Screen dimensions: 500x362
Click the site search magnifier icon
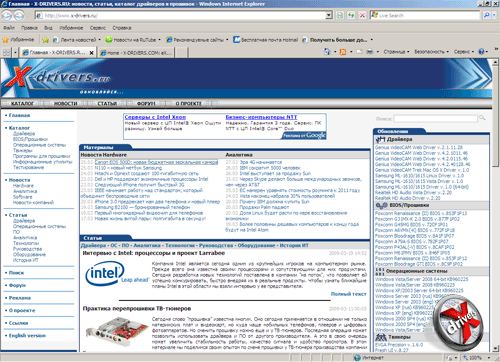pos(482,118)
